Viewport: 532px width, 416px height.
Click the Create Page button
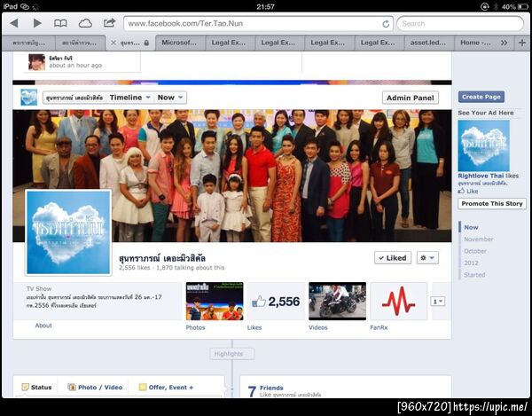coord(481,97)
